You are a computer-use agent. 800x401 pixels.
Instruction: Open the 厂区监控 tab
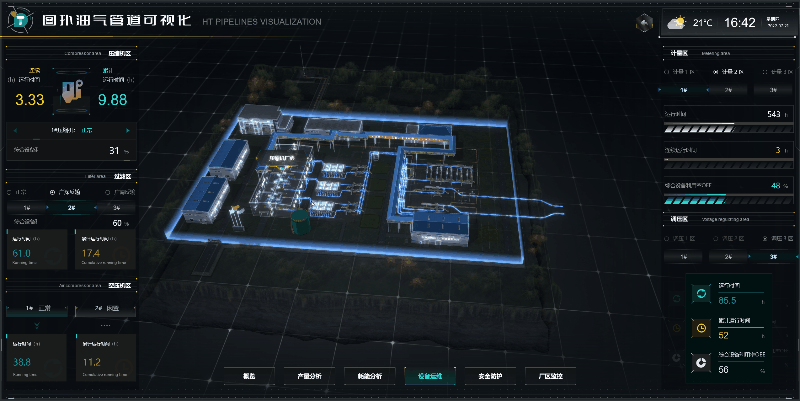pos(550,376)
